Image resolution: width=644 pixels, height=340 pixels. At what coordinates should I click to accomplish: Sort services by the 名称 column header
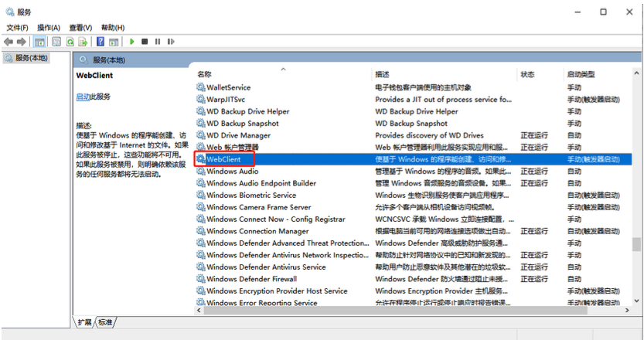[x=205, y=74]
